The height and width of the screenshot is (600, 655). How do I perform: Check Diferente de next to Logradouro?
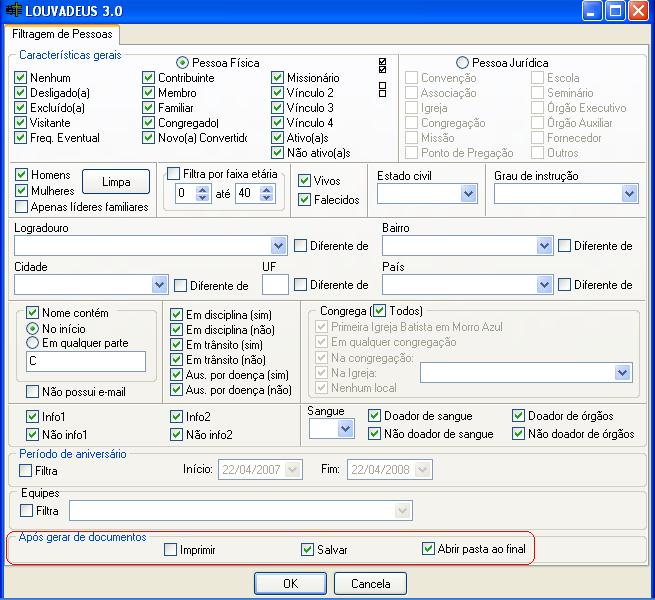pyautogui.click(x=300, y=246)
